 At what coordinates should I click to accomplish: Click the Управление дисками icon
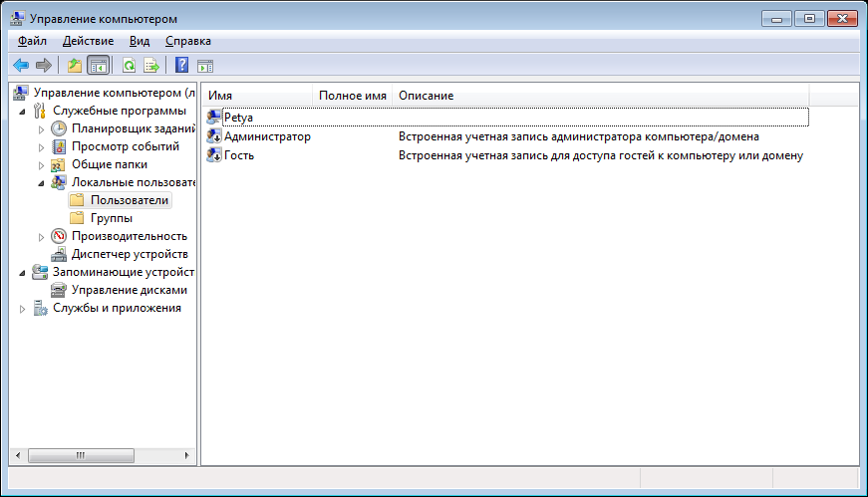(59, 290)
